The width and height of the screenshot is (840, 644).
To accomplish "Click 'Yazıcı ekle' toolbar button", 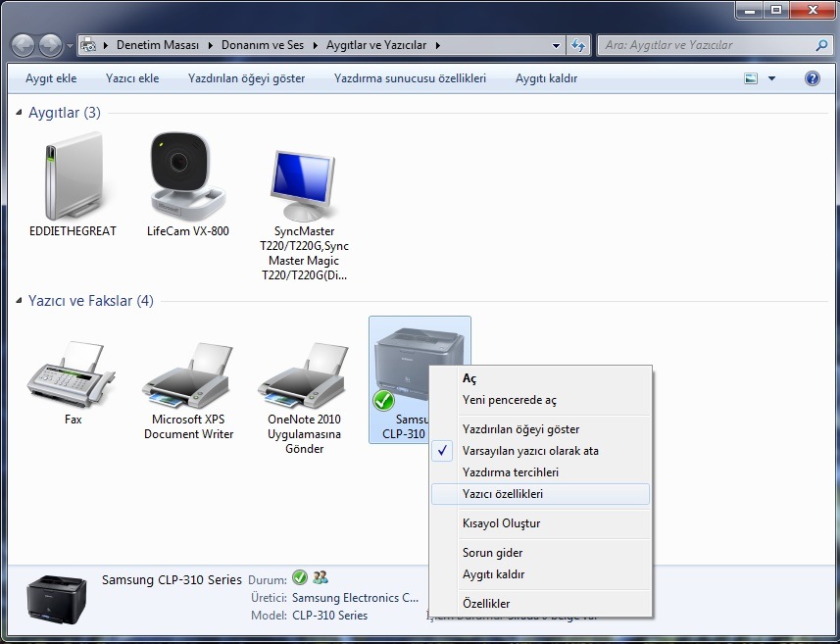I will (x=132, y=78).
